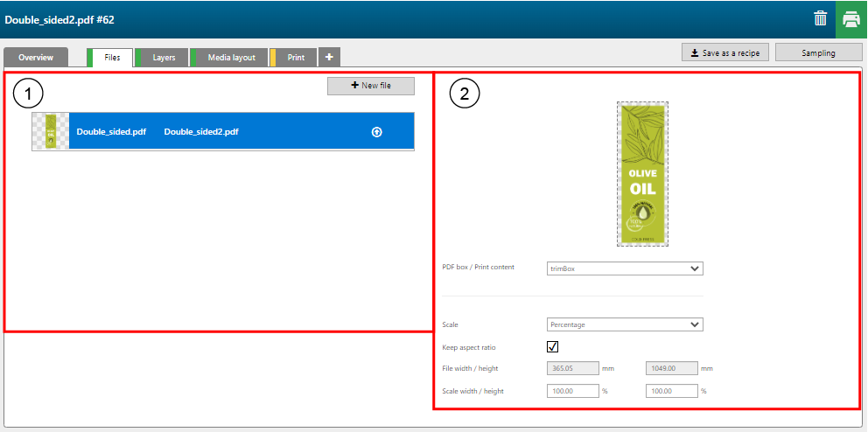Toggle the Keep aspect ratio checkbox

coord(553,347)
